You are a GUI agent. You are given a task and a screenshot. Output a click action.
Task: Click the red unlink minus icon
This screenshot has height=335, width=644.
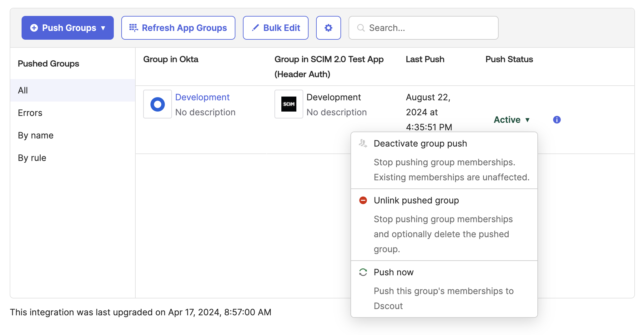363,200
